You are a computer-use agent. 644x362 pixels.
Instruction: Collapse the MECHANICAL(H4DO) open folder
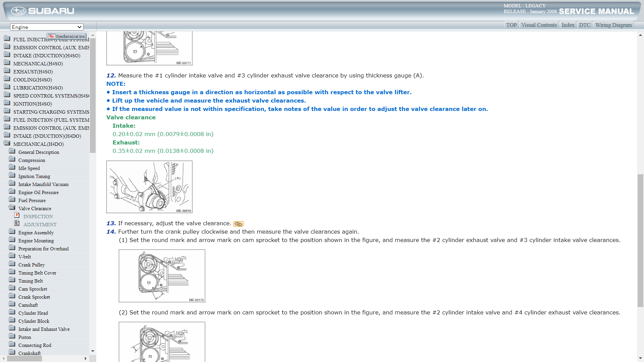7,143
